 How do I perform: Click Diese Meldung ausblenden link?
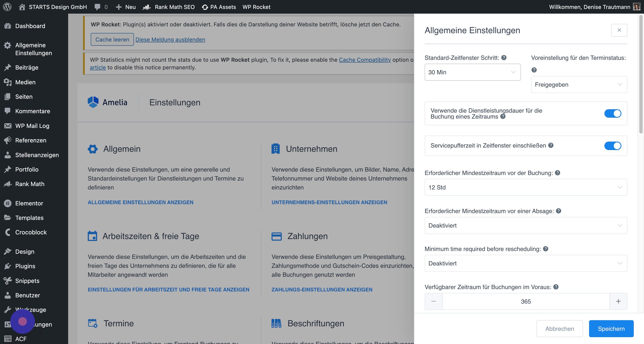170,39
